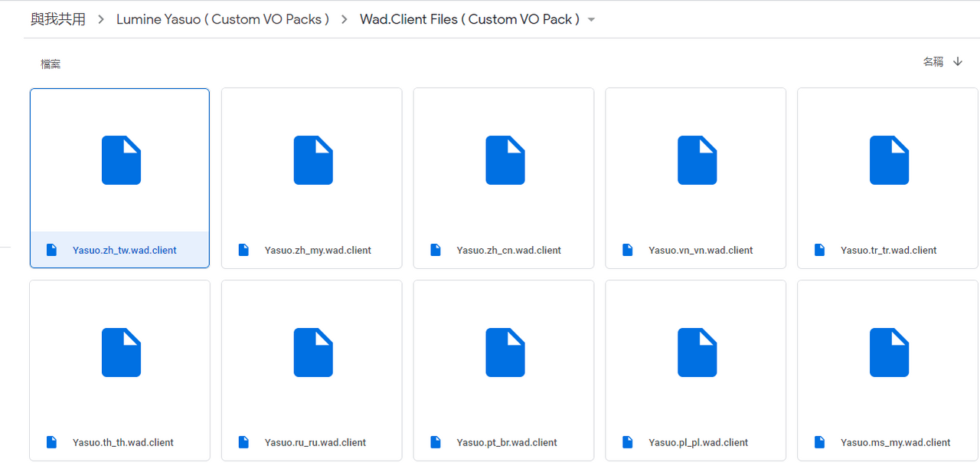The image size is (980, 466).
Task: Click the file name Yasuo.zh_cn.wad.client
Action: pyautogui.click(x=509, y=251)
